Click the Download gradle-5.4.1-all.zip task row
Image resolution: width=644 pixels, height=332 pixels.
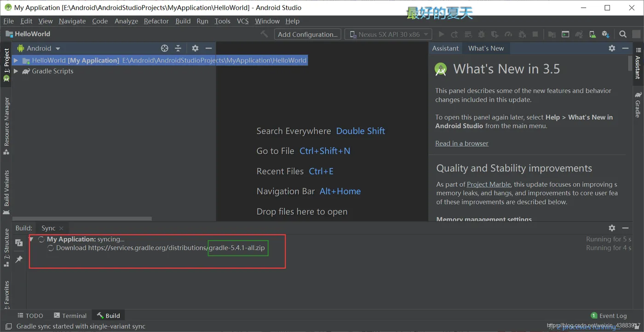point(156,248)
